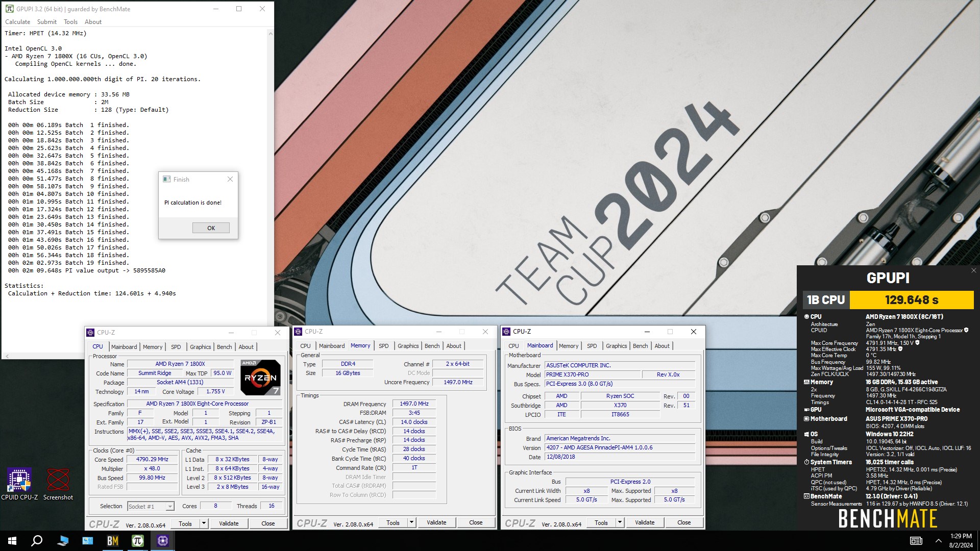
Task: Open the Submit menu in GPUPI
Action: 47,22
